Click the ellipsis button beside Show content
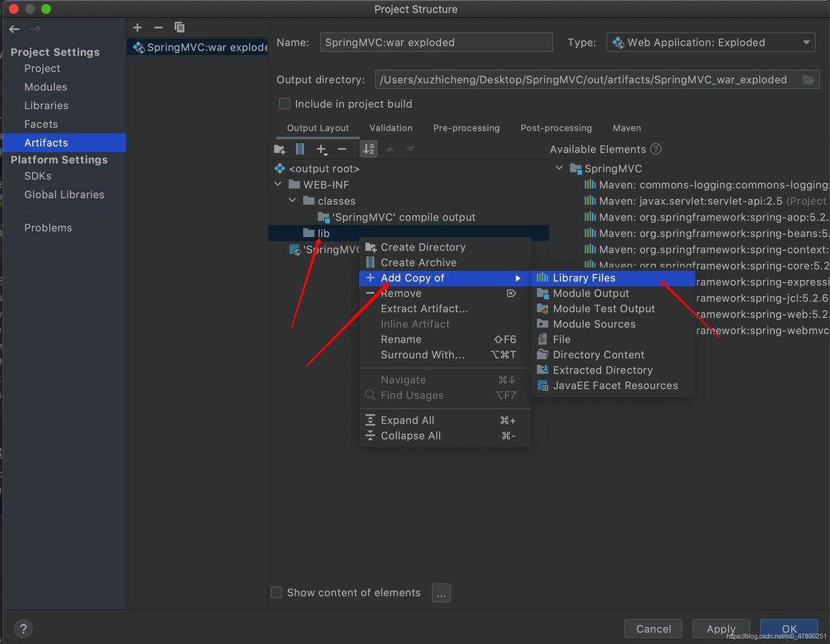Screen dimensions: 830x644 (x=441, y=593)
